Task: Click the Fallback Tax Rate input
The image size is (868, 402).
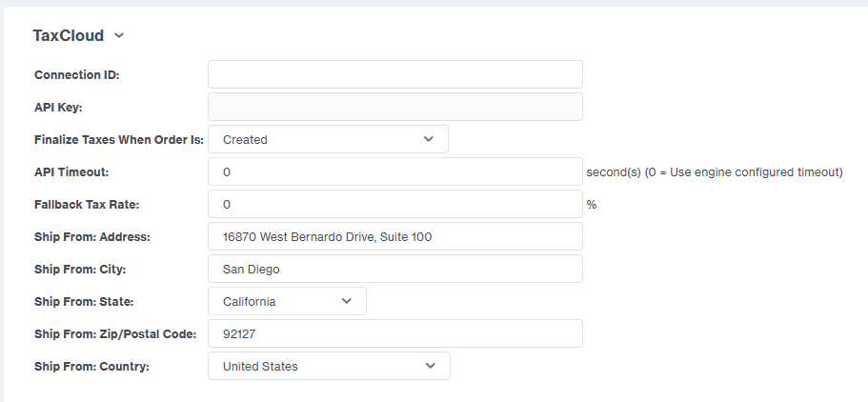Action: [x=394, y=204]
